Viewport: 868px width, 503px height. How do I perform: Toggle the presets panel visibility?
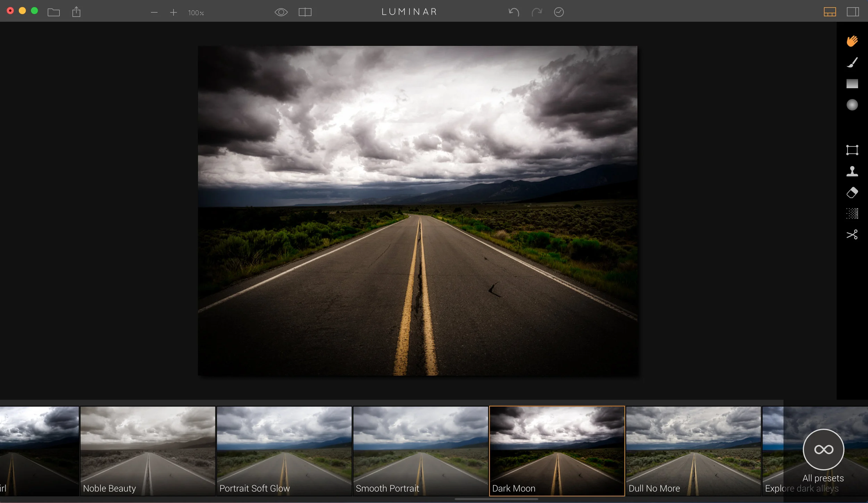[x=829, y=12]
